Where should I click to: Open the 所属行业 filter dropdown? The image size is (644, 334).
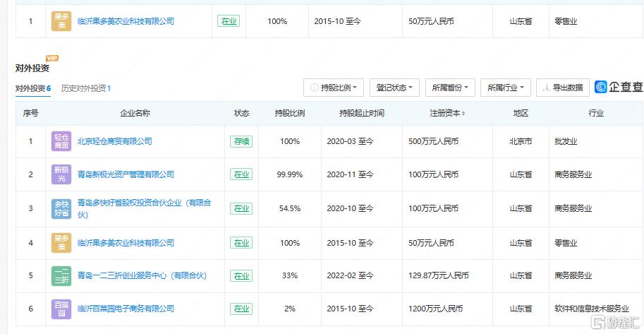(x=506, y=88)
